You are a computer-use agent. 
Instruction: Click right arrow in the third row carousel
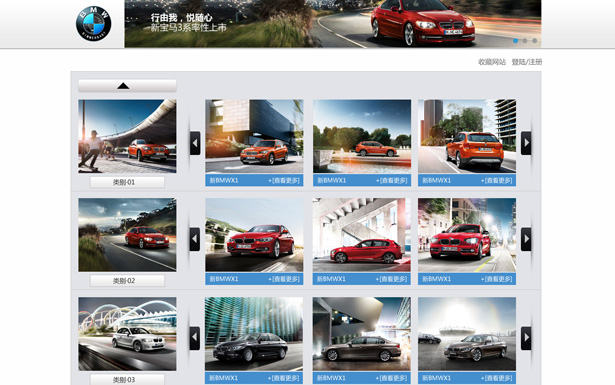[526, 338]
